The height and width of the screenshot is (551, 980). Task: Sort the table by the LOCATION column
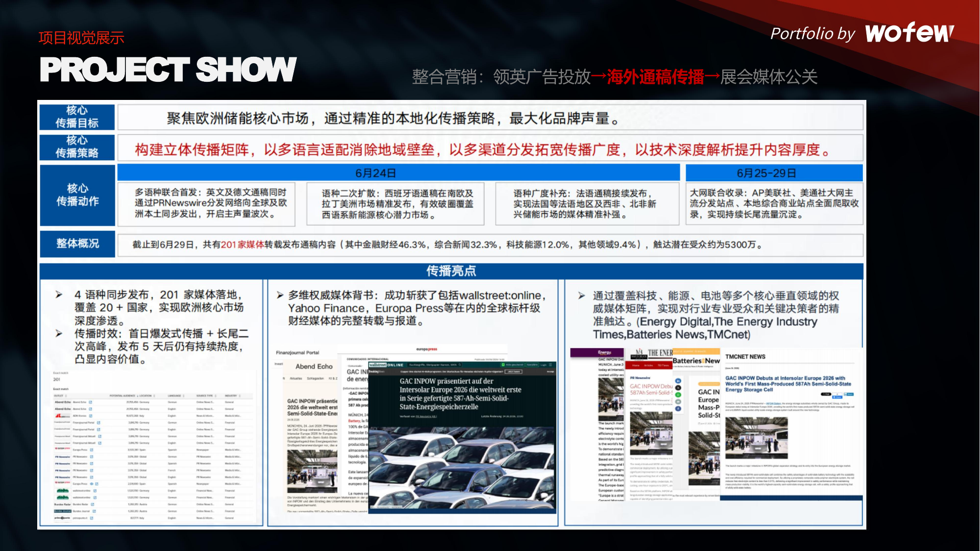coord(146,396)
